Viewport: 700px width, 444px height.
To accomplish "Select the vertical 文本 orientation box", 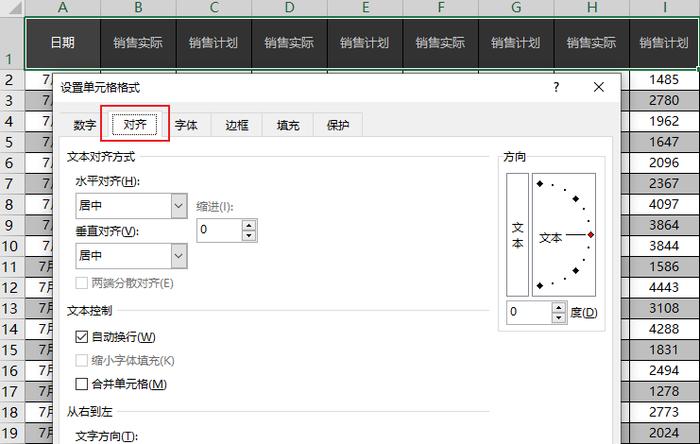I will click(517, 235).
